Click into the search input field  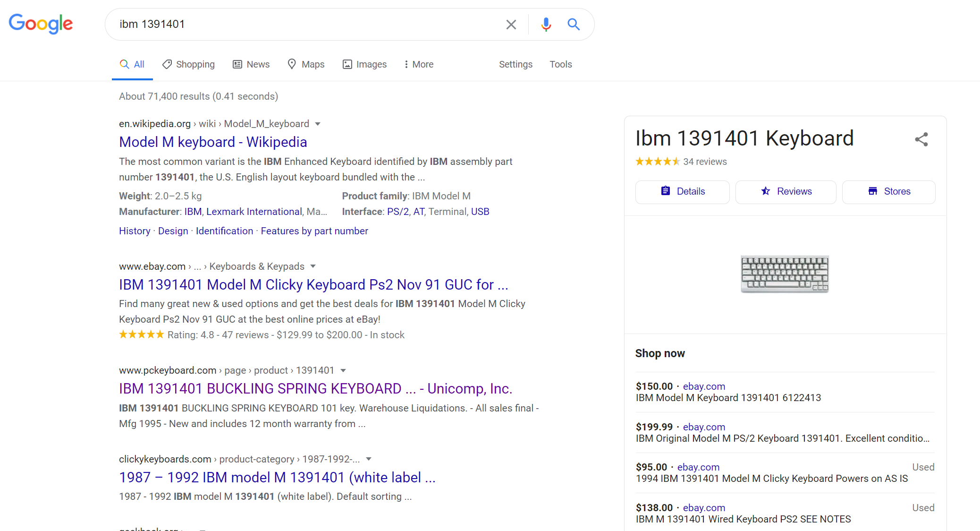[x=307, y=25]
